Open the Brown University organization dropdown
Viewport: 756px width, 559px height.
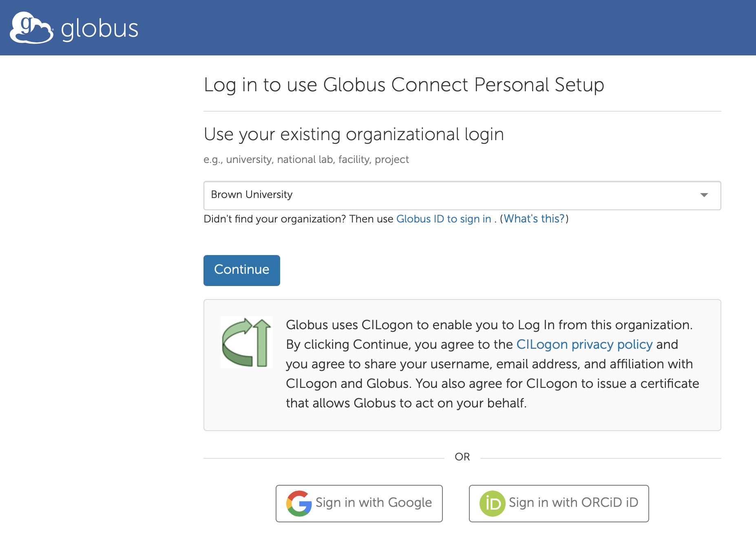(x=462, y=195)
